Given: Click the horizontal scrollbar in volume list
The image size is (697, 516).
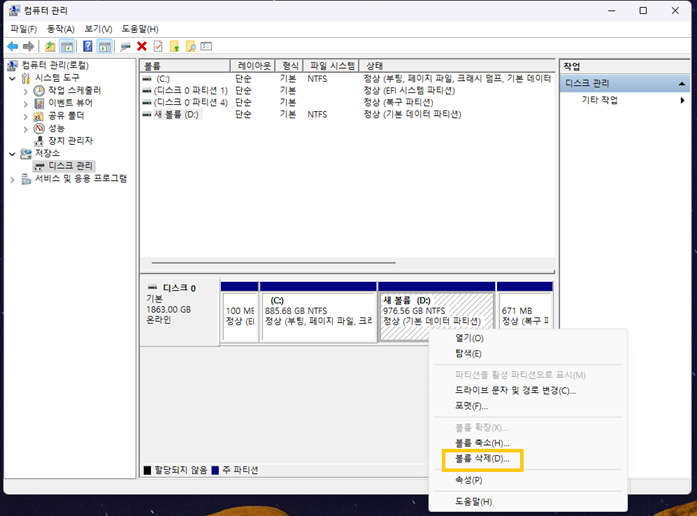Looking at the screenshot, I should 273,263.
